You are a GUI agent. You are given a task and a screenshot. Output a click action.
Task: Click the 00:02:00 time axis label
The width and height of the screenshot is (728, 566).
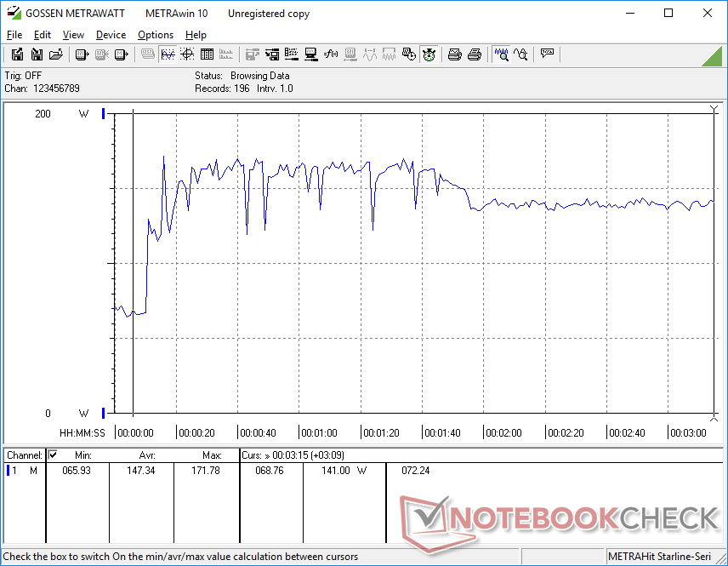(503, 432)
